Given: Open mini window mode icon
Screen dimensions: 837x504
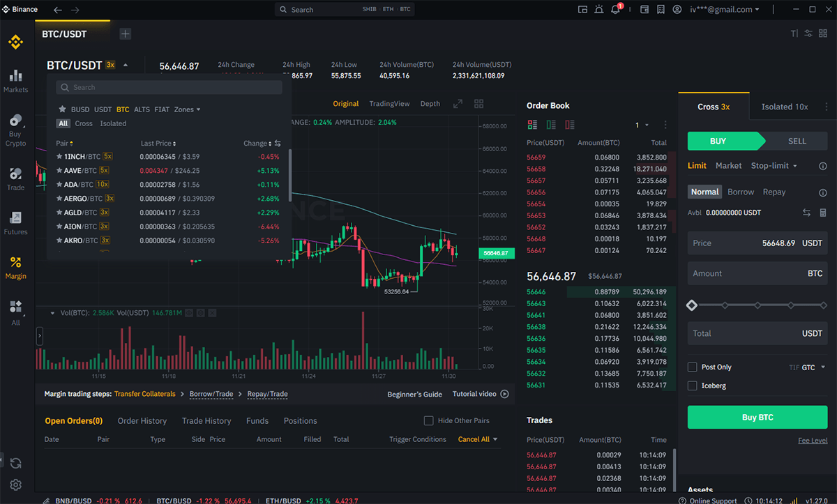Looking at the screenshot, I should (583, 10).
